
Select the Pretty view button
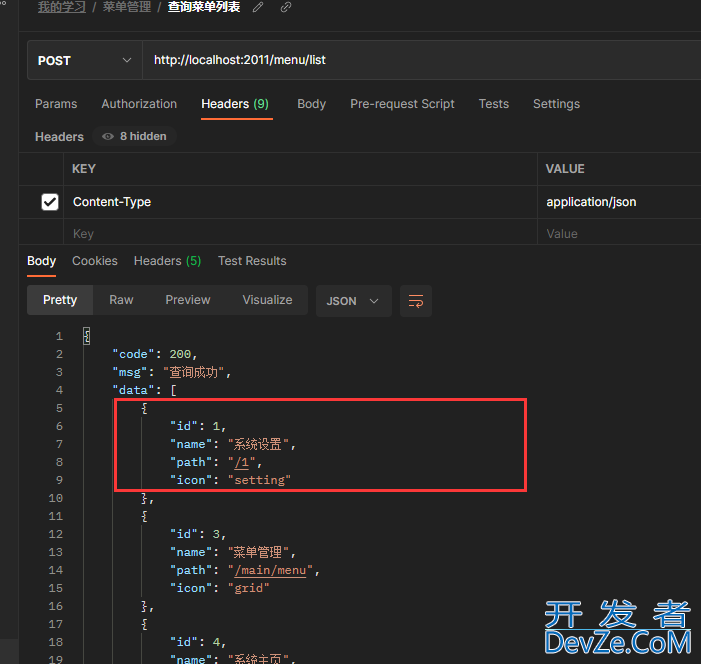(x=60, y=300)
